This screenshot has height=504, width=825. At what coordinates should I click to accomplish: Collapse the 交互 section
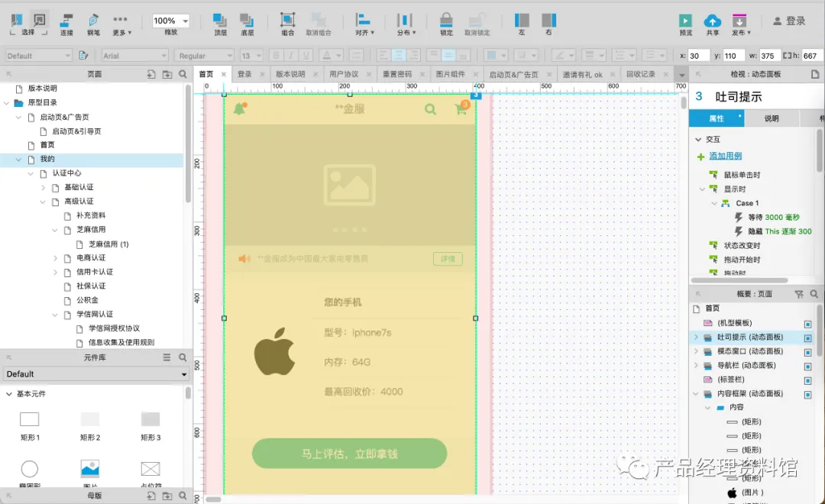click(x=698, y=140)
